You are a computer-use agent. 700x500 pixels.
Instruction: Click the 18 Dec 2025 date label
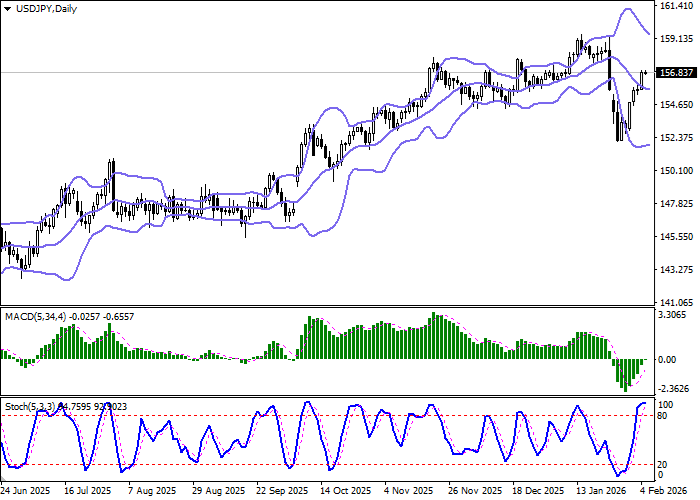(x=537, y=492)
